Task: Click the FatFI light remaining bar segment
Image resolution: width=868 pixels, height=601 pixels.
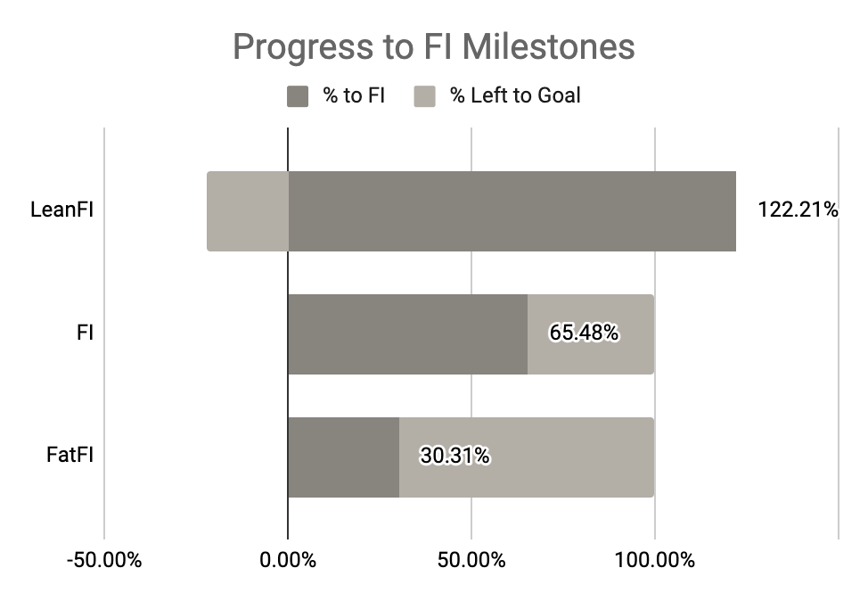Action: pyautogui.click(x=570, y=457)
